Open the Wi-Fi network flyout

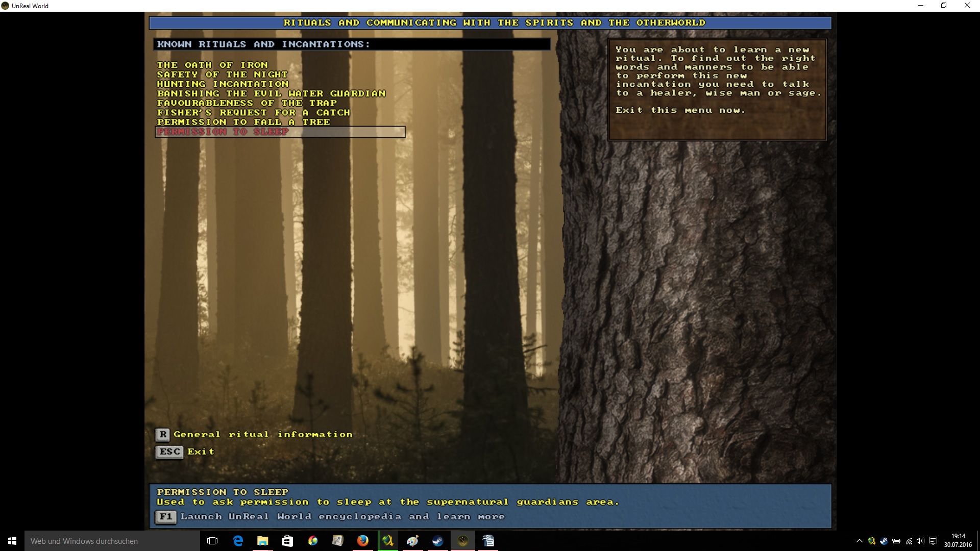pyautogui.click(x=909, y=541)
